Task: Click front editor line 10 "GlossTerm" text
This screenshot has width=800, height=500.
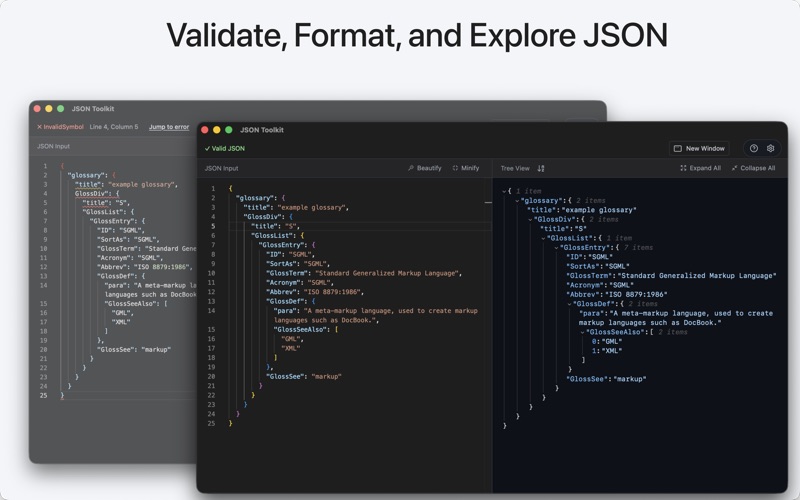Action: click(288, 273)
